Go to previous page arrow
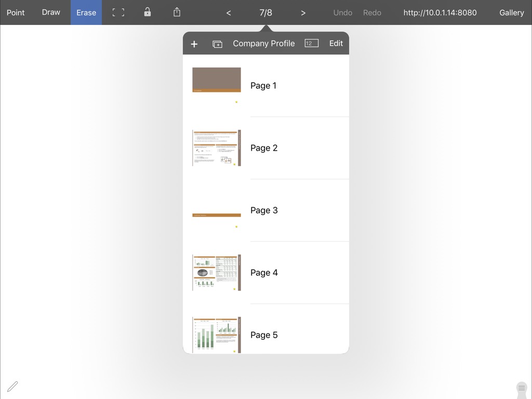Image resolution: width=532 pixels, height=399 pixels. coord(229,13)
